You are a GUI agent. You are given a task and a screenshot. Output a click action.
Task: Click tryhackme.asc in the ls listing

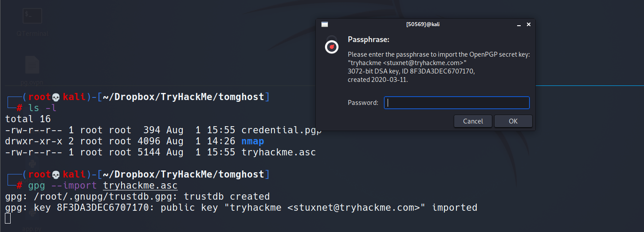coord(278,152)
